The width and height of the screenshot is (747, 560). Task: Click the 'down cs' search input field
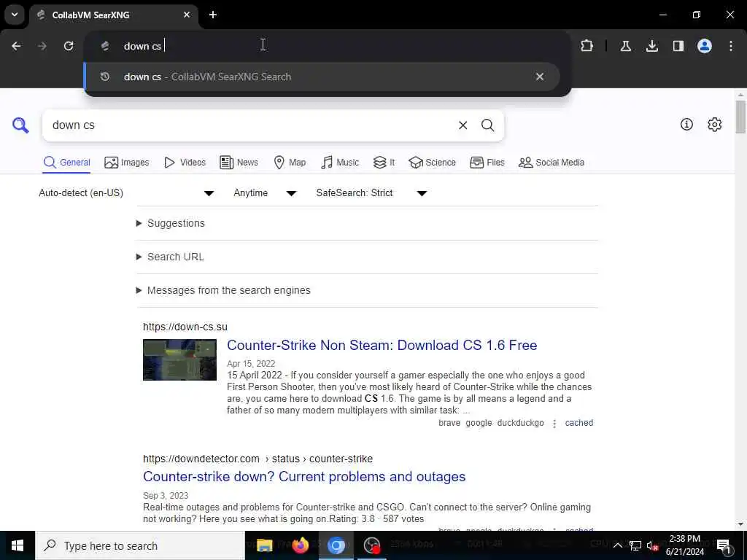248,125
